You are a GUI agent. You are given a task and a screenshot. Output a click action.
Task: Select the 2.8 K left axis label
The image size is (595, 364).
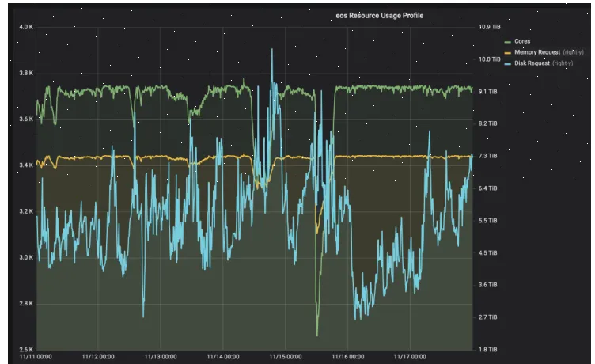point(26,303)
